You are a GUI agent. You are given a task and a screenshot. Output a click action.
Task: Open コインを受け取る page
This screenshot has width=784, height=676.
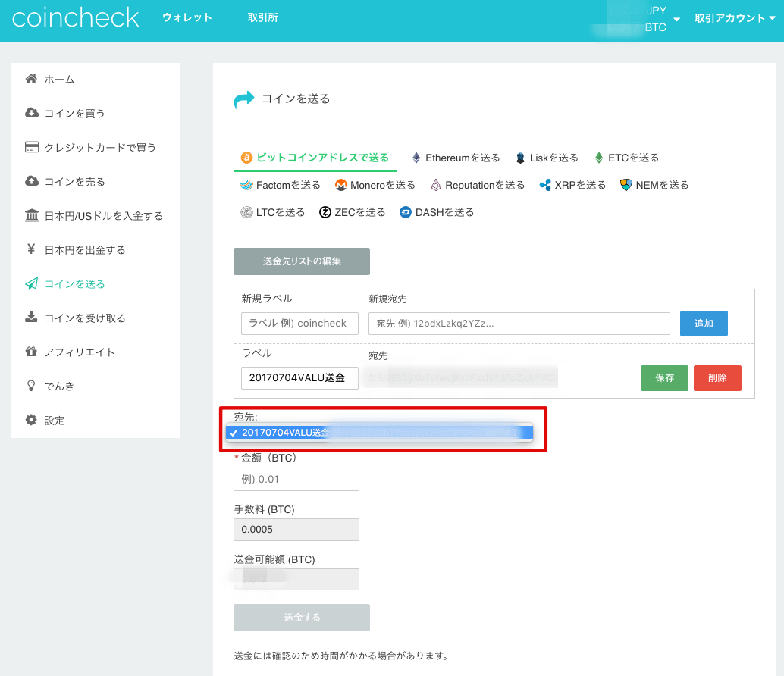pyautogui.click(x=85, y=318)
